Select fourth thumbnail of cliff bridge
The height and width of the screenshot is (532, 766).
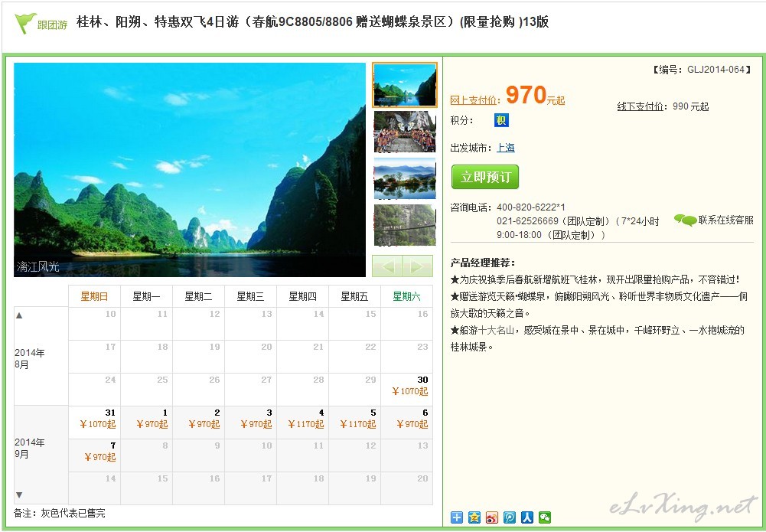coord(405,225)
